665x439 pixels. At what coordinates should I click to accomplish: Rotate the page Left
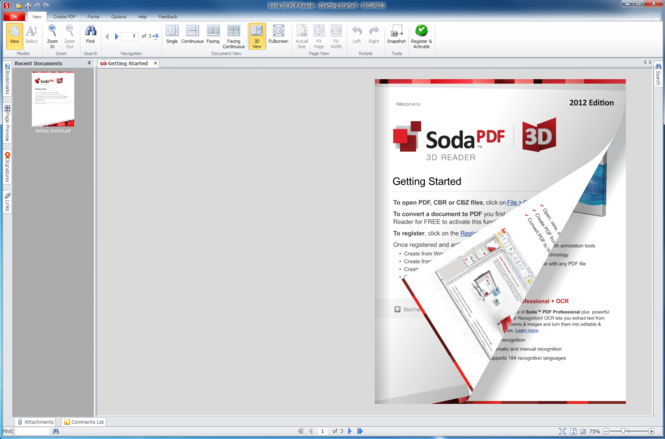357,36
